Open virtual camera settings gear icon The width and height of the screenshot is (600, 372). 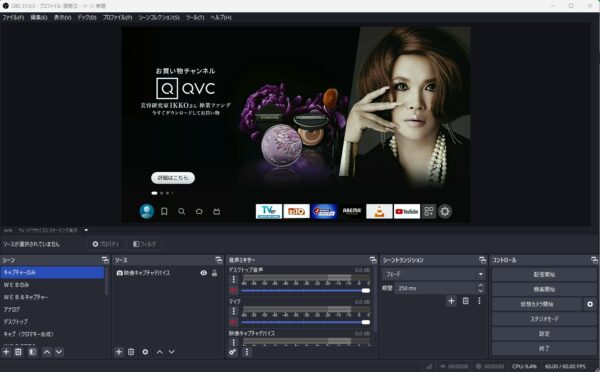pos(590,304)
